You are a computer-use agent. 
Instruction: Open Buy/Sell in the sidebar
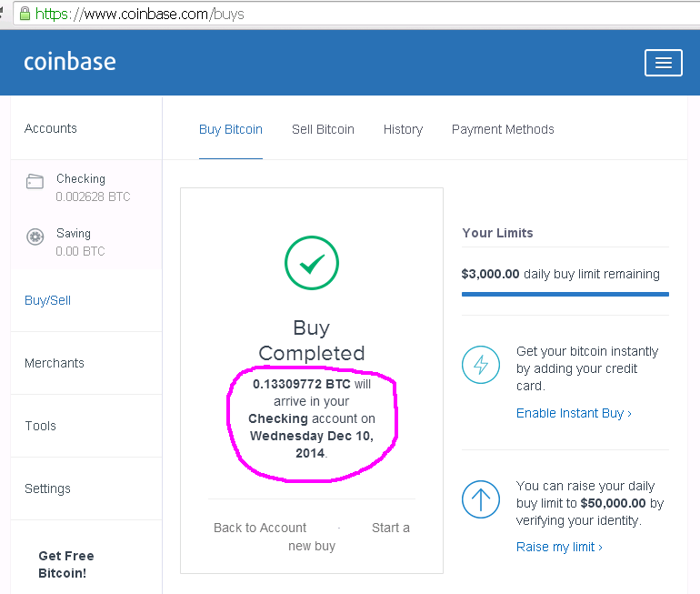48,300
